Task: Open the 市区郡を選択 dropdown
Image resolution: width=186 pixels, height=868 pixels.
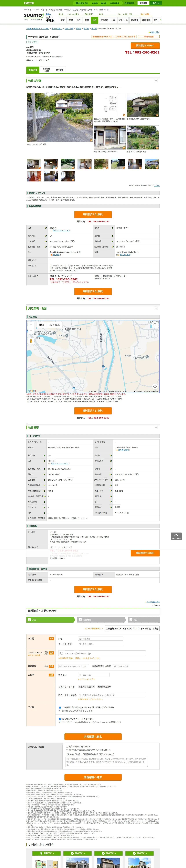Action: coord(104,686)
